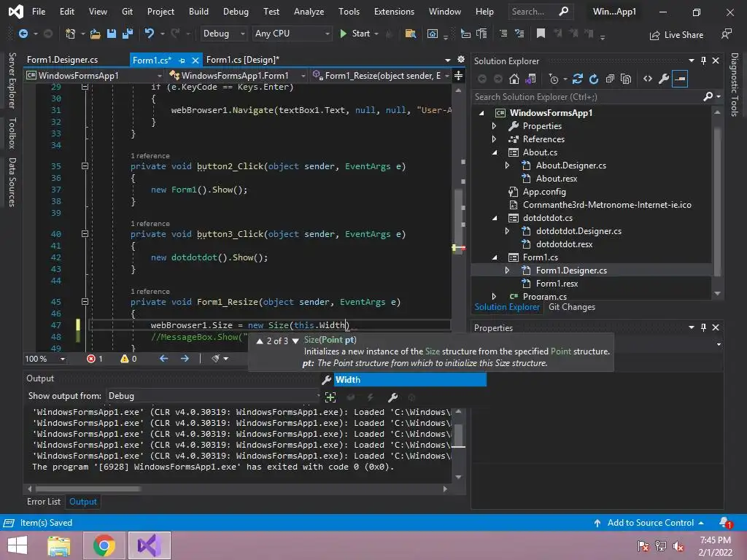Viewport: 747px width, 560px height.
Task: Collapse Form1_Resize method outline
Action: click(x=85, y=301)
